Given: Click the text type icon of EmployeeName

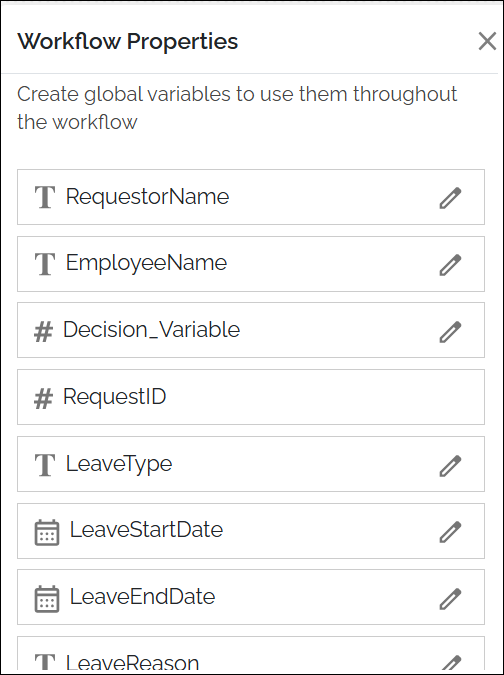Looking at the screenshot, I should pyautogui.click(x=45, y=264).
